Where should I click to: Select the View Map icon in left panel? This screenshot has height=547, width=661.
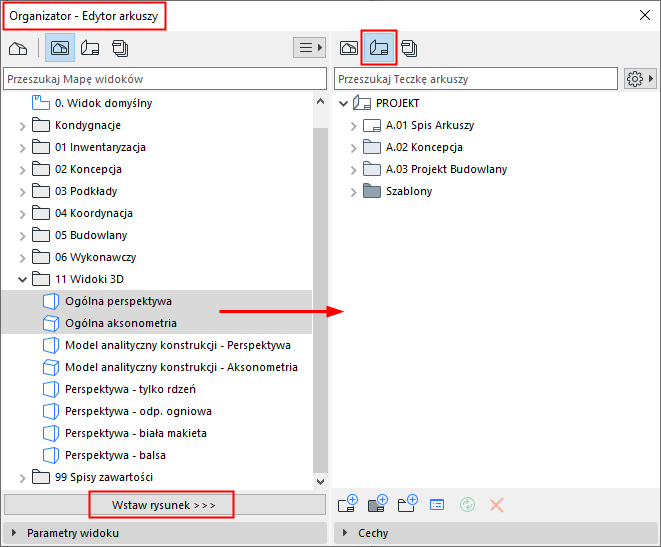(60, 48)
